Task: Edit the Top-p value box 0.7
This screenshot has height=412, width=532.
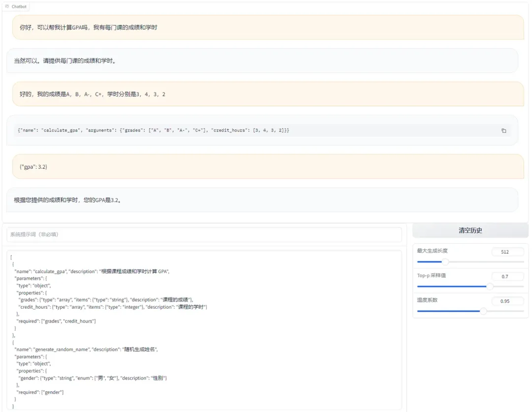Action: click(x=507, y=277)
